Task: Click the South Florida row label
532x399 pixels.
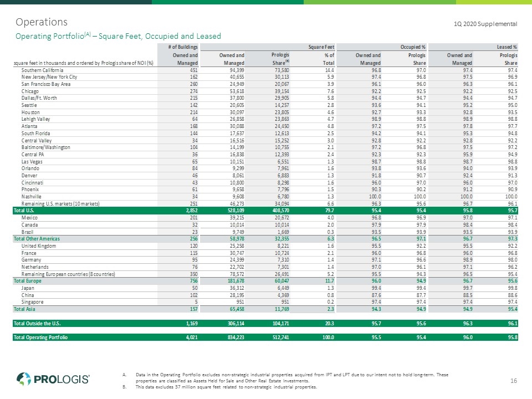Action: [x=35, y=134]
